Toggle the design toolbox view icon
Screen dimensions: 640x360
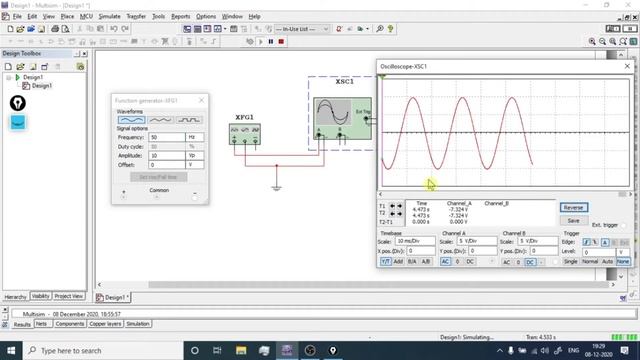[x=187, y=29]
